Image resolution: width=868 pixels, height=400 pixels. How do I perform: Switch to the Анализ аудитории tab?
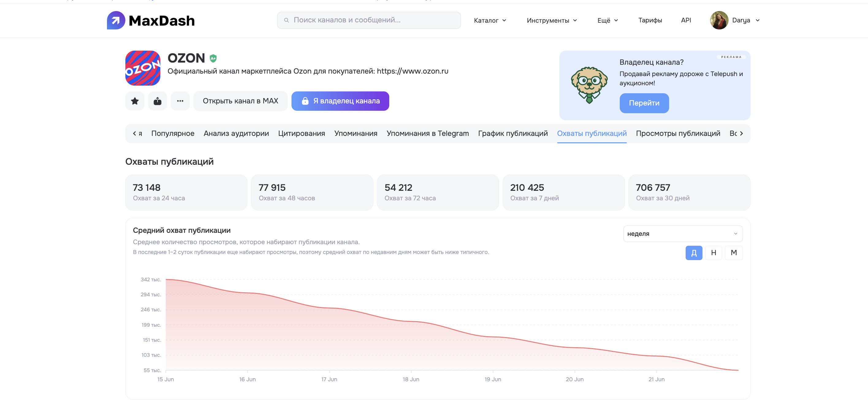click(236, 133)
